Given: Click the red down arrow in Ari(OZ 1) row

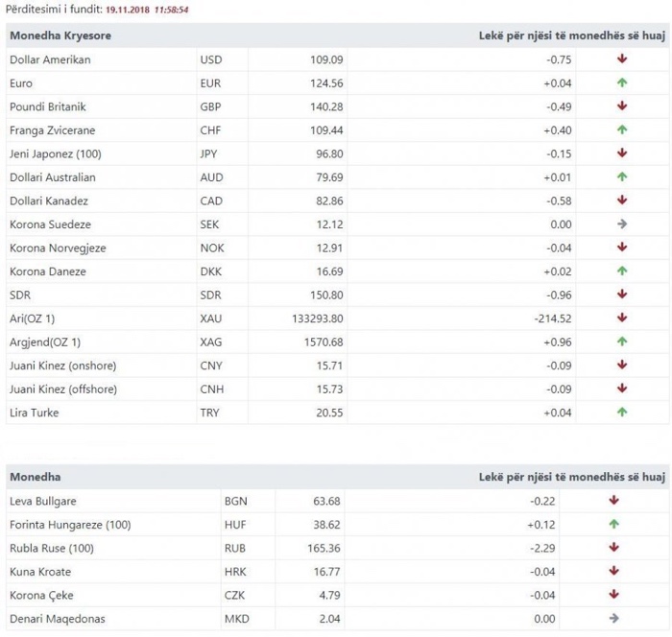Looking at the screenshot, I should point(622,318).
